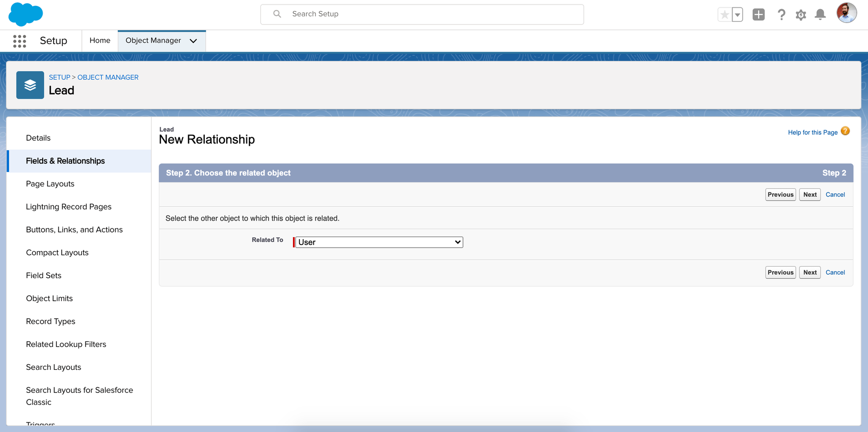This screenshot has width=868, height=432.
Task: Open the Related To dropdown showing User
Action: click(x=379, y=242)
